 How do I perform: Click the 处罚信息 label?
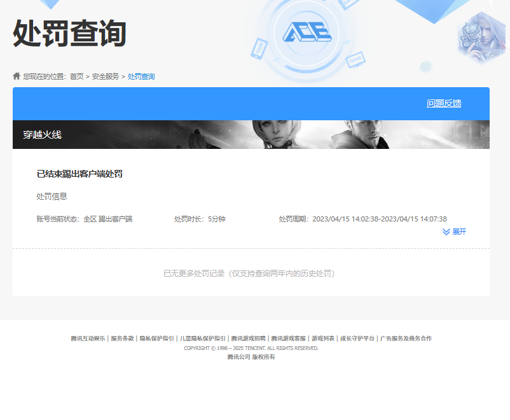pyautogui.click(x=52, y=197)
